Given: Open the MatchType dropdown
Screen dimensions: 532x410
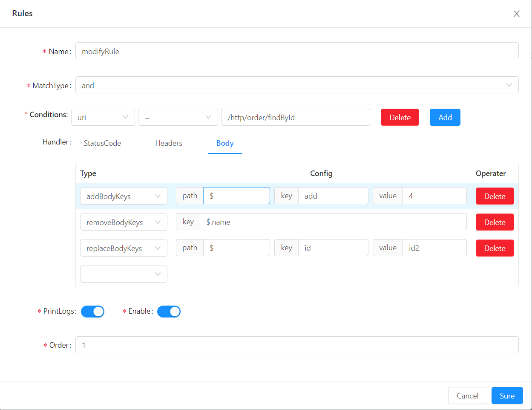Looking at the screenshot, I should 296,85.
